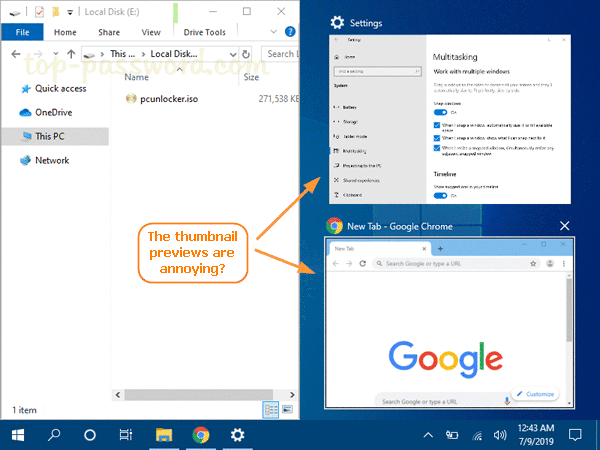This screenshot has width=600, height=450.
Task: Open taskbar search magnifier
Action: (54, 435)
